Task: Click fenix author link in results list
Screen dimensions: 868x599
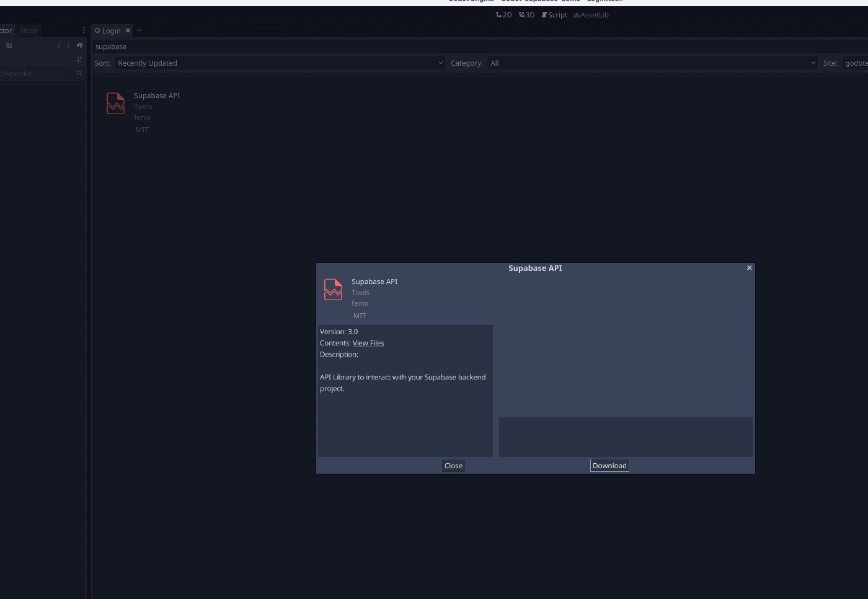Action: pyautogui.click(x=142, y=117)
